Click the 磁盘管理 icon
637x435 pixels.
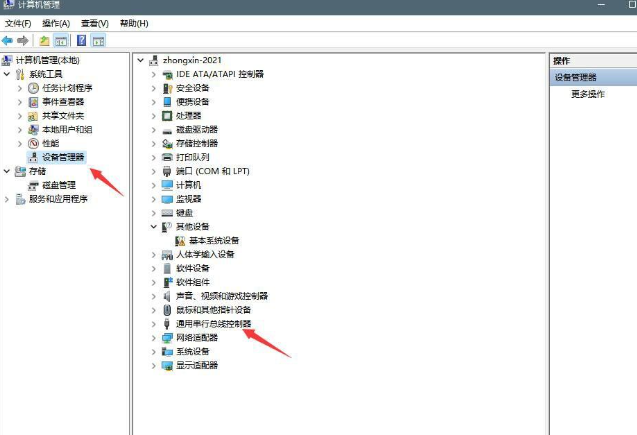[x=33, y=185]
